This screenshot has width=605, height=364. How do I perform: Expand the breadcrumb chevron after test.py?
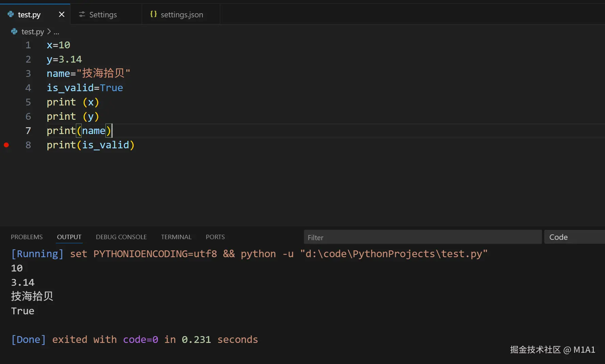[49, 32]
